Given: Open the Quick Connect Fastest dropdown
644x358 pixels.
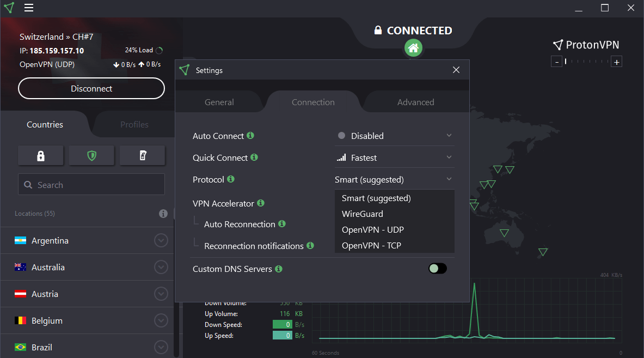Looking at the screenshot, I should click(x=394, y=157).
